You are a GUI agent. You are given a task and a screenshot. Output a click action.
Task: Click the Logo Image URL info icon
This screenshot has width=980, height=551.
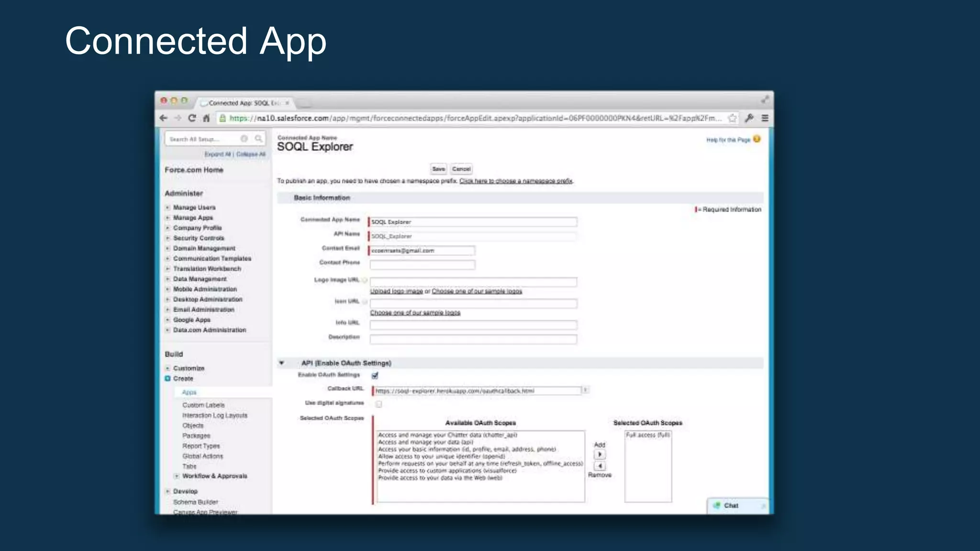tap(365, 280)
